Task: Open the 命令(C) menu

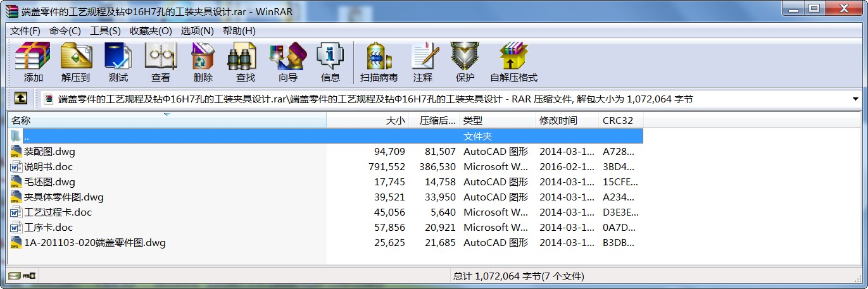Action: tap(65, 30)
